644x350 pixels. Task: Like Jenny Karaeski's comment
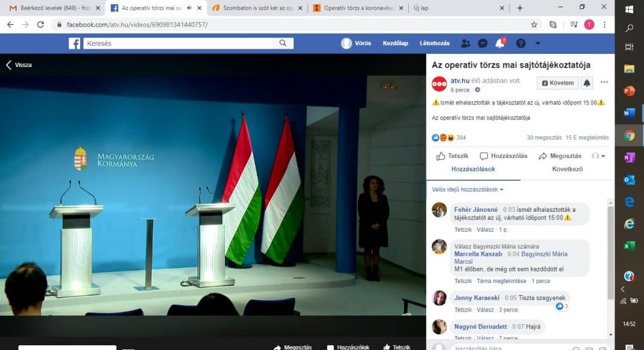tap(463, 310)
